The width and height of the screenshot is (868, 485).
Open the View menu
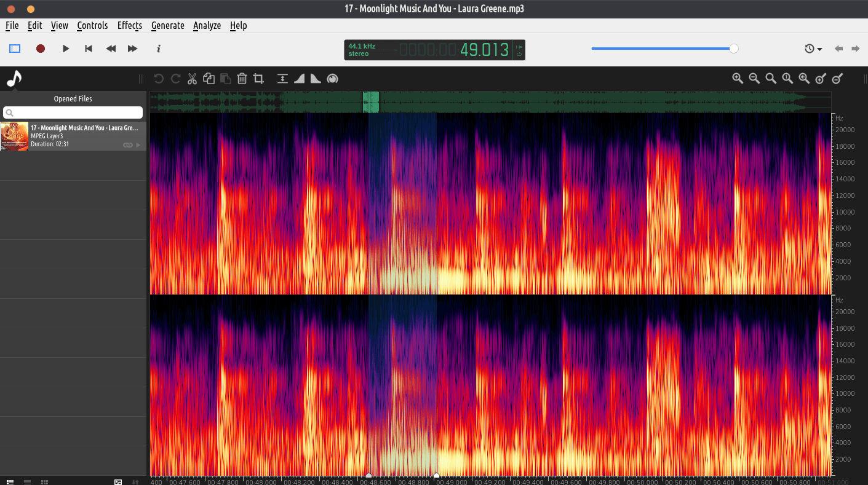[60, 25]
